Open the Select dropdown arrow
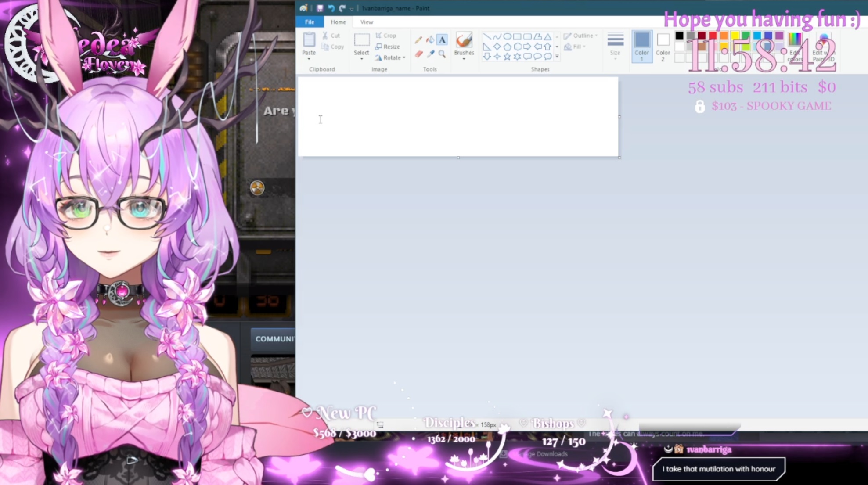The height and width of the screenshot is (485, 868). (x=361, y=59)
